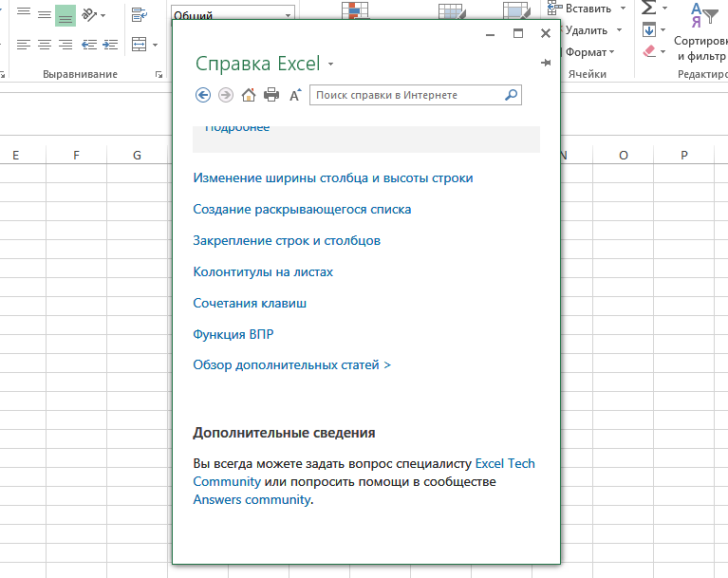Open Закрепление строк и столбцов article

(287, 240)
